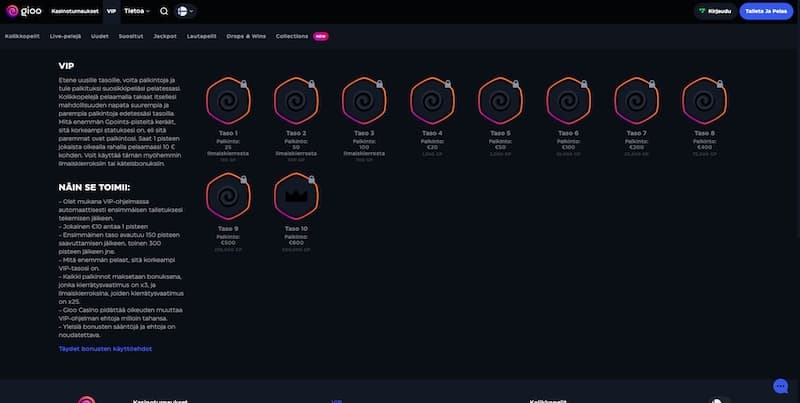800x403 pixels.
Task: Click the lock icon on Taso 2
Action: tap(311, 84)
